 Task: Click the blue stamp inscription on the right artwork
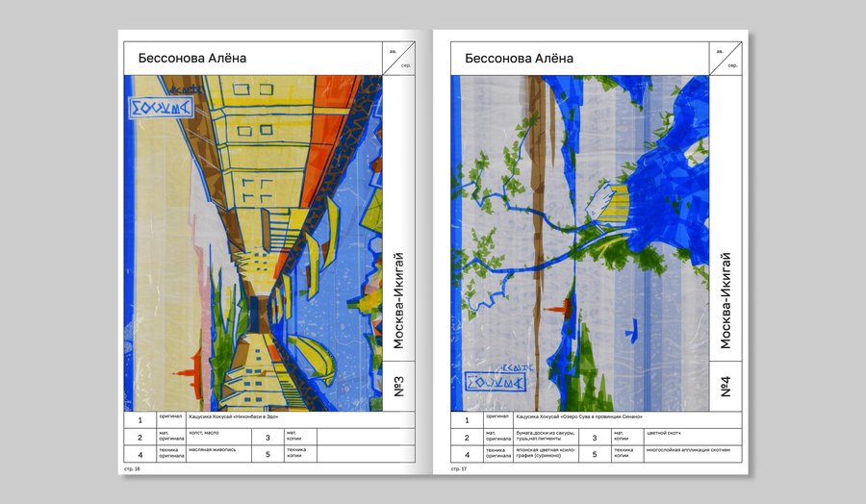click(x=495, y=382)
